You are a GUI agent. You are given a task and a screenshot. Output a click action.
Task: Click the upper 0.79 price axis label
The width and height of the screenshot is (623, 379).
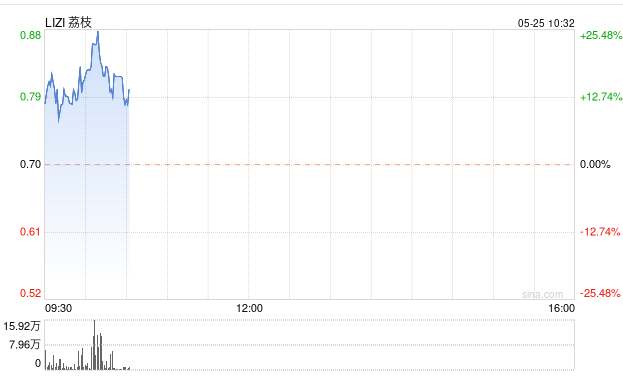click(31, 97)
